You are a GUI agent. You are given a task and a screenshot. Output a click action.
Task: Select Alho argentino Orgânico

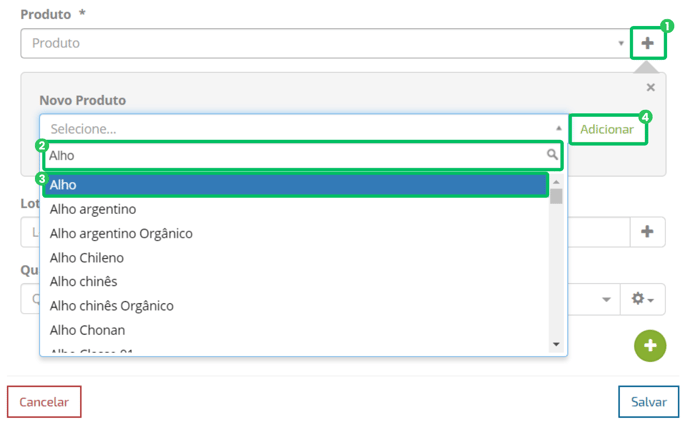(x=121, y=234)
